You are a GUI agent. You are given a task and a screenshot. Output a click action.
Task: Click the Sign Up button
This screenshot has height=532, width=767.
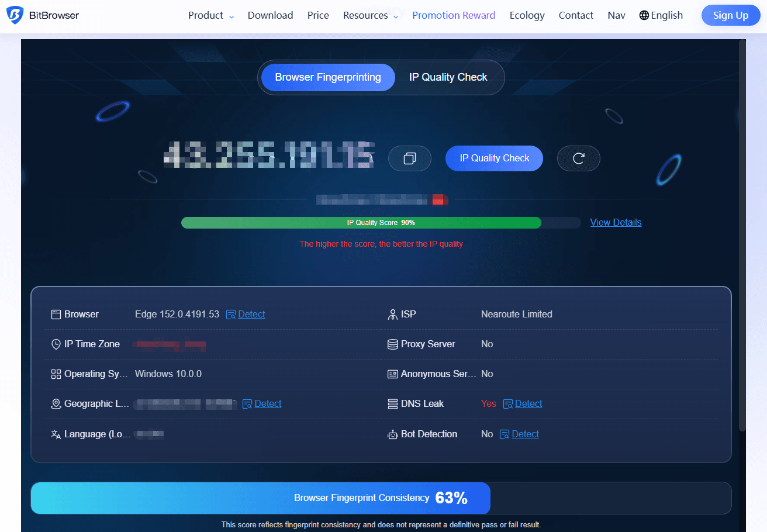coord(731,15)
